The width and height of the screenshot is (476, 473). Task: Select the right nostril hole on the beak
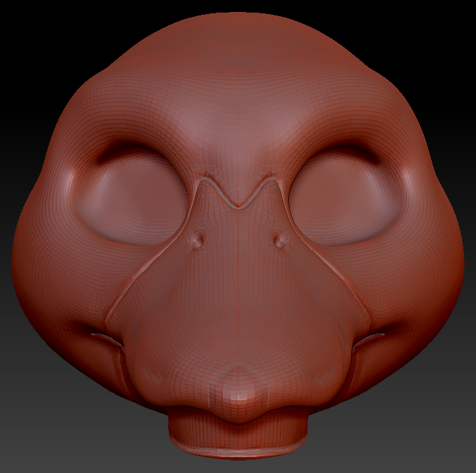coord(279,240)
